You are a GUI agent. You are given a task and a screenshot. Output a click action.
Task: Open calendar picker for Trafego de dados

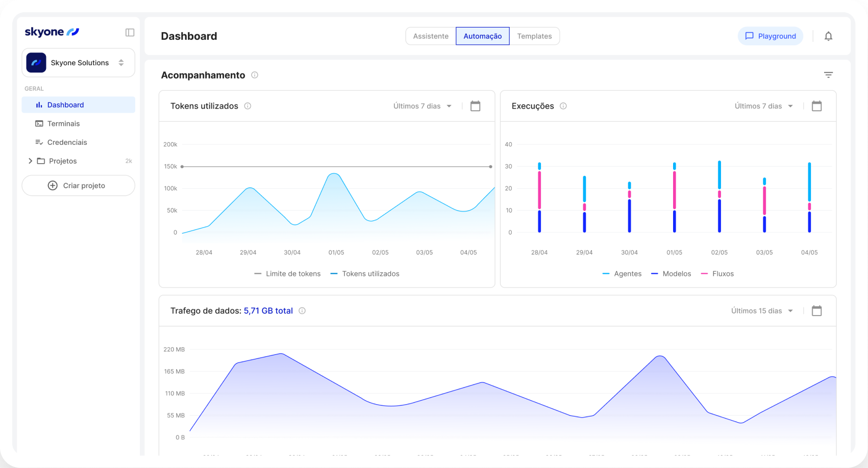(x=816, y=311)
